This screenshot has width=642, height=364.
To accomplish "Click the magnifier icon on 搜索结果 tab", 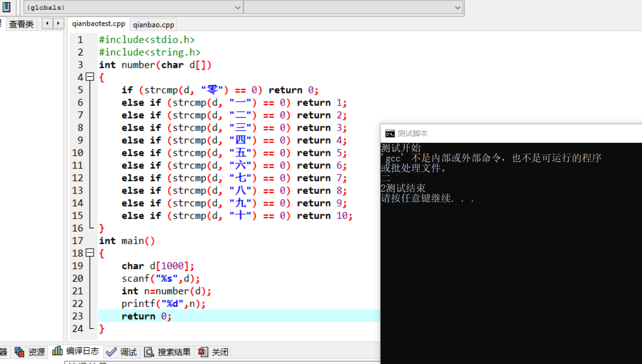I will click(x=149, y=352).
